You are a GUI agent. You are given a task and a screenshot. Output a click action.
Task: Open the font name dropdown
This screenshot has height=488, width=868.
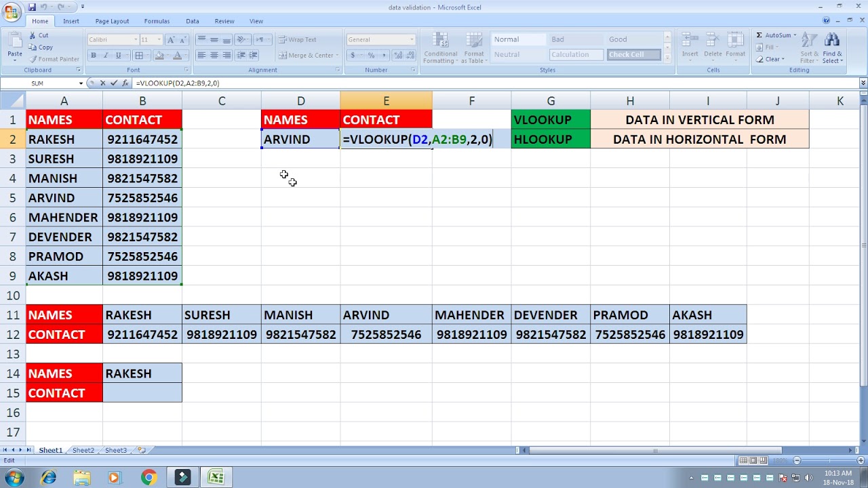(135, 39)
